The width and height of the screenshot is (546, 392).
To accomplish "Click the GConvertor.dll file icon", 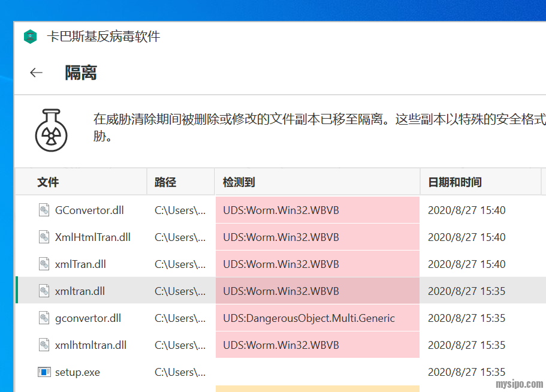I will click(44, 210).
